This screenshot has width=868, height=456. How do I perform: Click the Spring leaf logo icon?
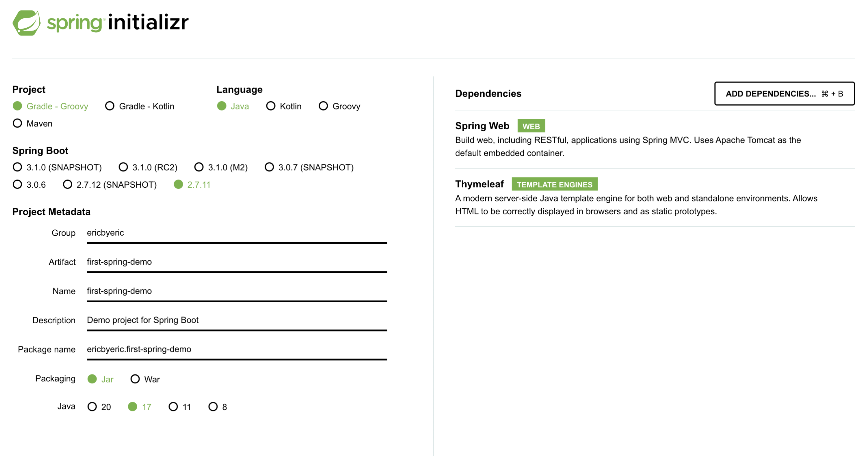pyautogui.click(x=26, y=23)
